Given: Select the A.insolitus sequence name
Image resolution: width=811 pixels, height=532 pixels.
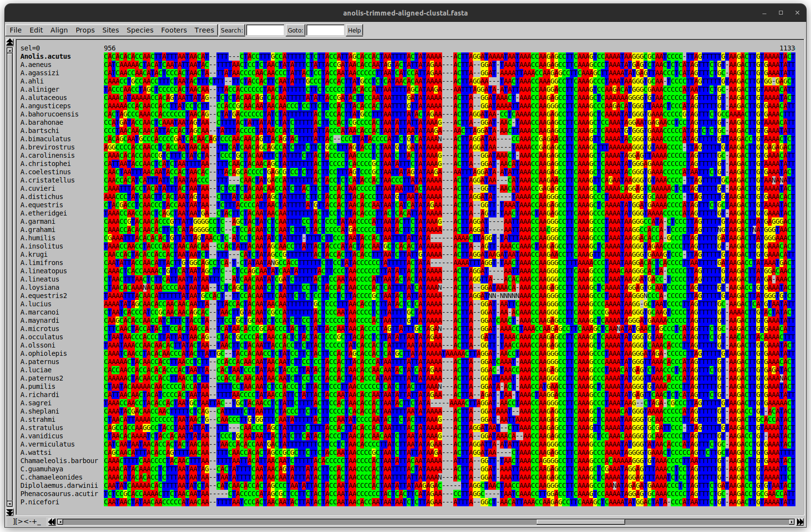Looking at the screenshot, I should pos(42,246).
